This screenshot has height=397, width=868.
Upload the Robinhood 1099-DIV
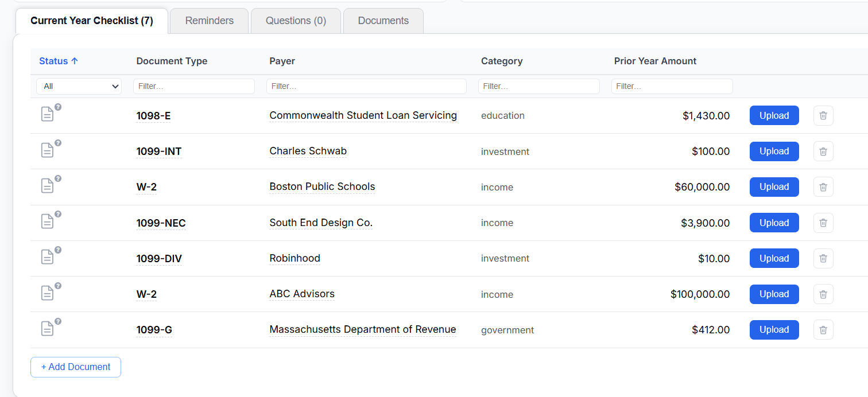point(774,258)
